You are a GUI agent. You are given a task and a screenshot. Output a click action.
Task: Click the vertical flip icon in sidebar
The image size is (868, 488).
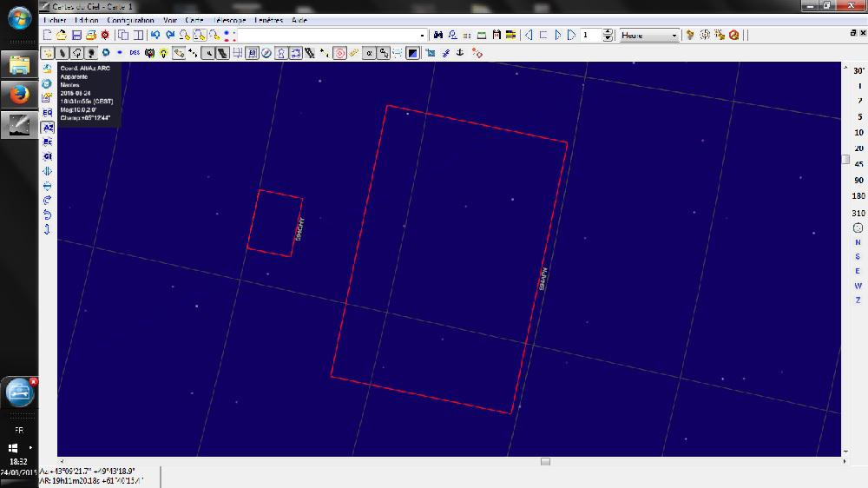(x=48, y=186)
